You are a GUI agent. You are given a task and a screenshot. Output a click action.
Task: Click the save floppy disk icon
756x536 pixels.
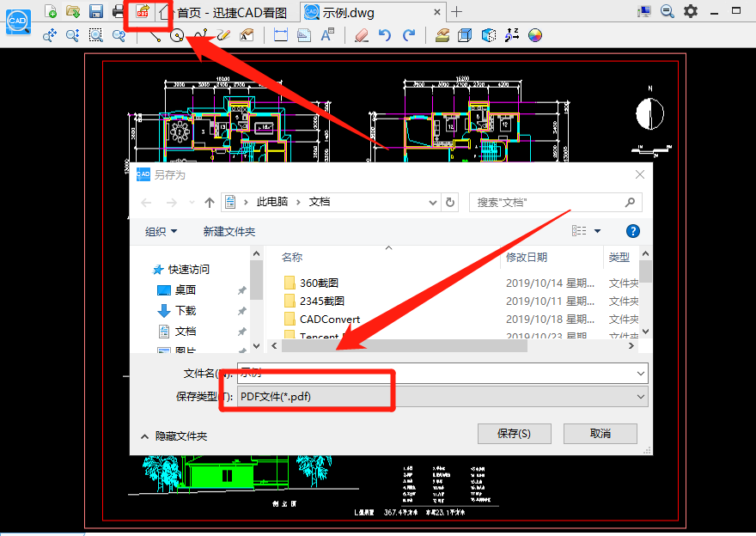tap(96, 11)
